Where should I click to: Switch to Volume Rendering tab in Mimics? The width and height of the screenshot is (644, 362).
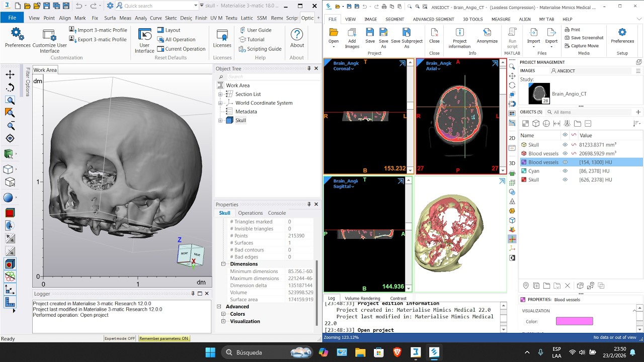tap(362, 298)
